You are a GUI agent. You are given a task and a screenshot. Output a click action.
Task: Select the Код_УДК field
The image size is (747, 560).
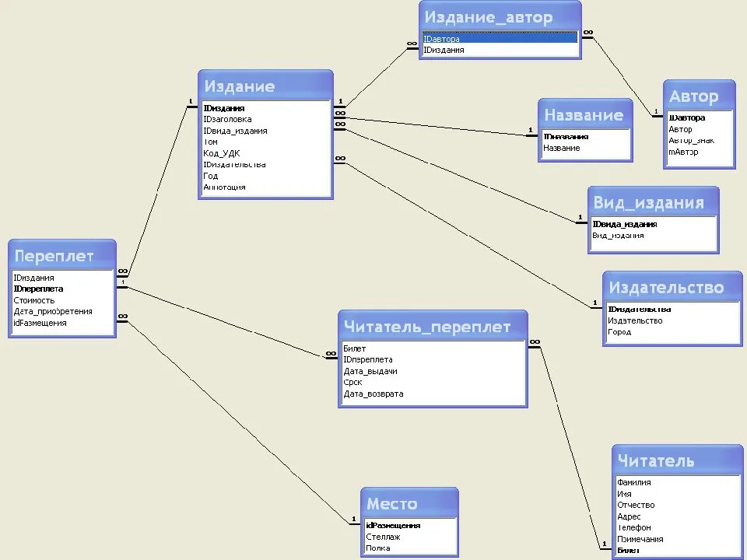click(266, 153)
